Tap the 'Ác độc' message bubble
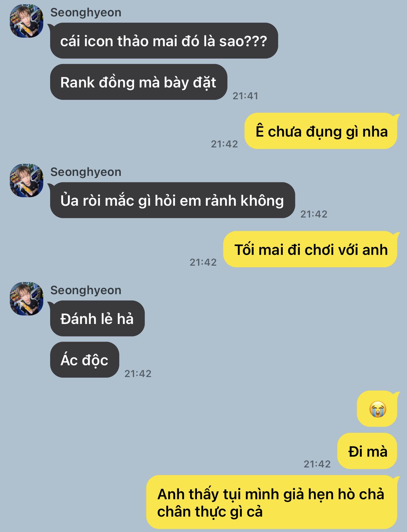The image size is (407, 532). point(85,360)
